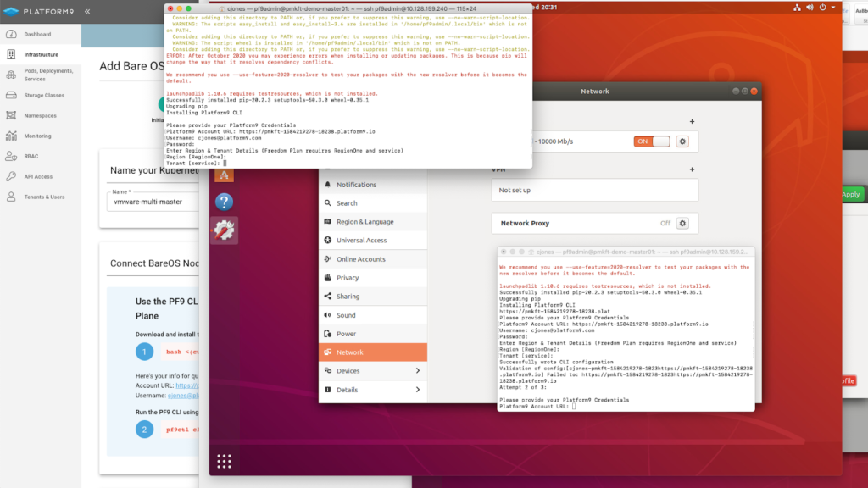The width and height of the screenshot is (868, 488).
Task: Open the Network Proxy gear control
Action: (x=682, y=223)
